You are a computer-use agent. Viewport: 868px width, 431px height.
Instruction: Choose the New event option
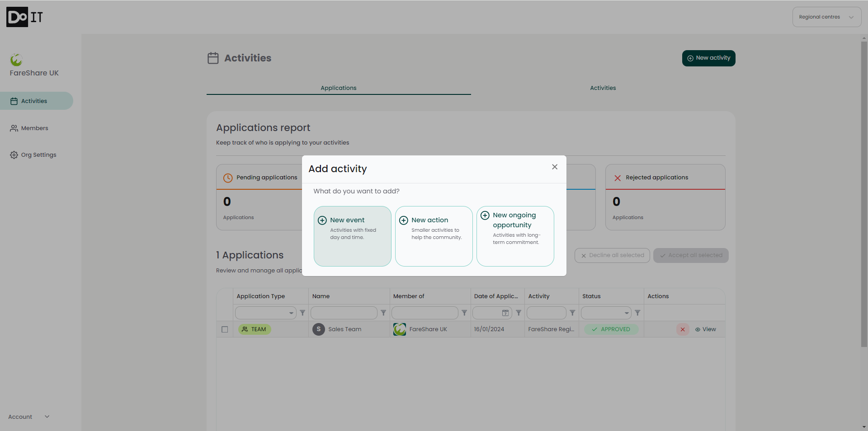(352, 236)
